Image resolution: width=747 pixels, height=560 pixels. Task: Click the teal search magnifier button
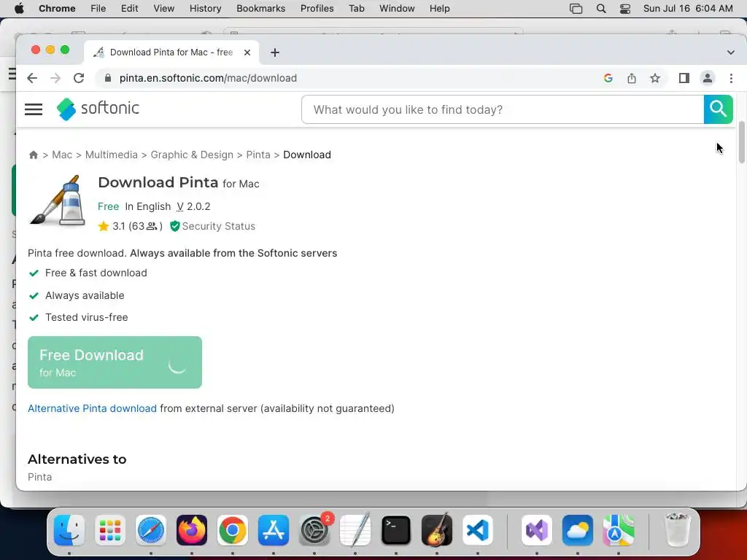[x=718, y=109]
